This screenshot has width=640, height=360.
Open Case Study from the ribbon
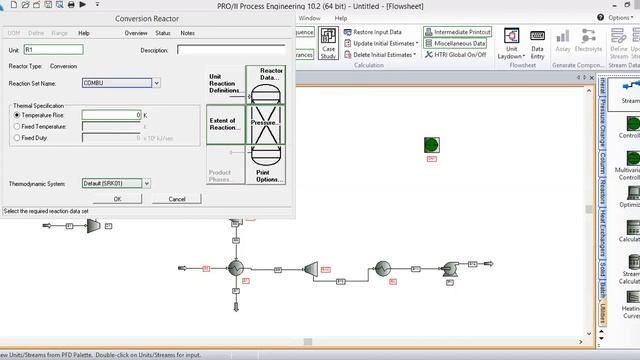click(328, 43)
